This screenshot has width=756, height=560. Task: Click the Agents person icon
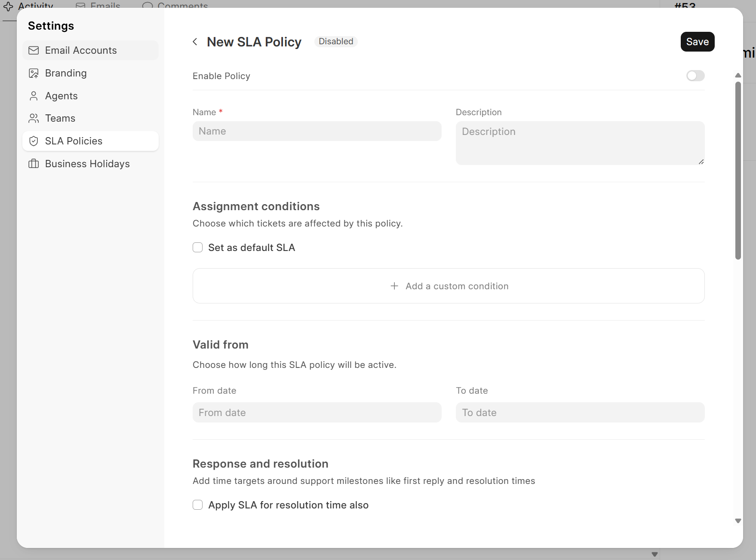pyautogui.click(x=34, y=96)
